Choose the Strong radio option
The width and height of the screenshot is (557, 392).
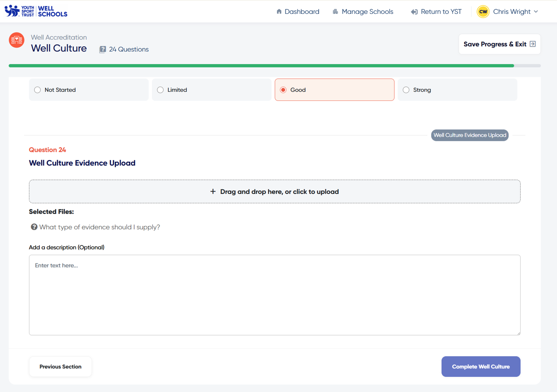point(406,90)
